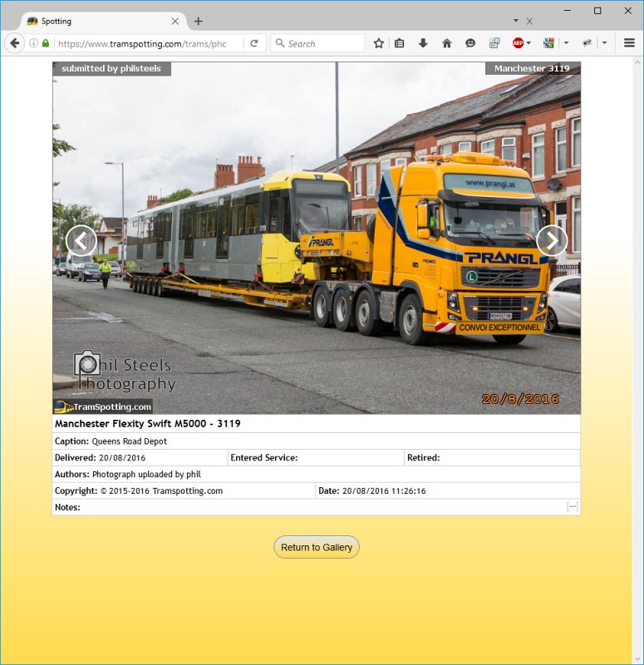Bookmark this page with the star icon
Screen dimensions: 644x665
tap(379, 43)
